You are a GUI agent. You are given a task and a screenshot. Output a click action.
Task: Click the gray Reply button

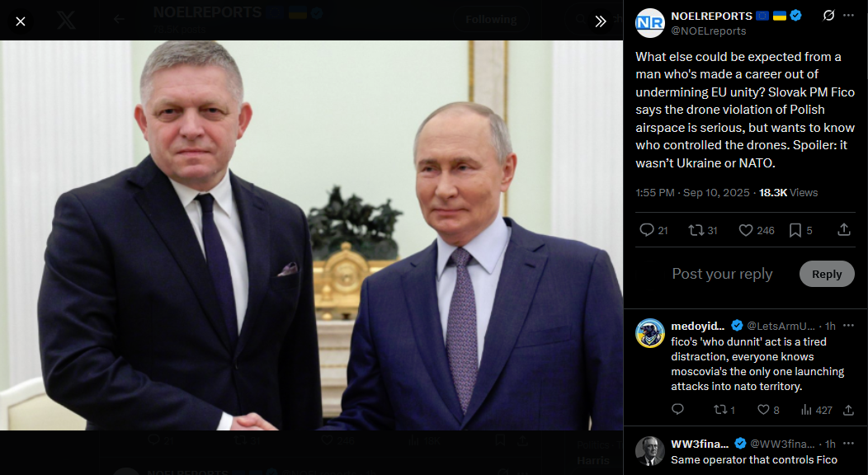point(827,274)
